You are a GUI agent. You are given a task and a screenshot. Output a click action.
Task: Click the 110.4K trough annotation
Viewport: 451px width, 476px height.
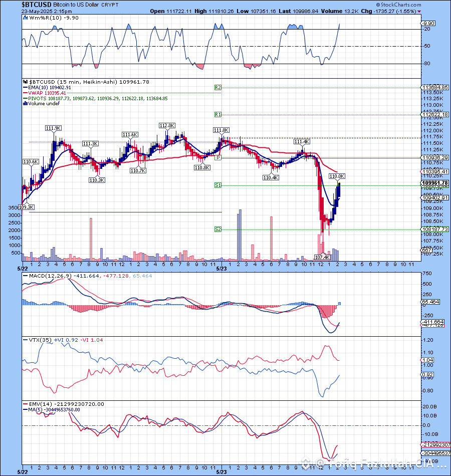271,177
